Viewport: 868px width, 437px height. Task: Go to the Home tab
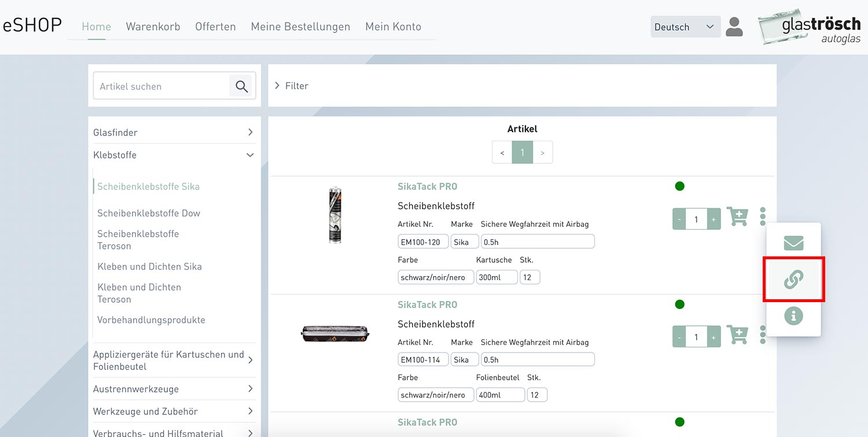[x=96, y=27]
